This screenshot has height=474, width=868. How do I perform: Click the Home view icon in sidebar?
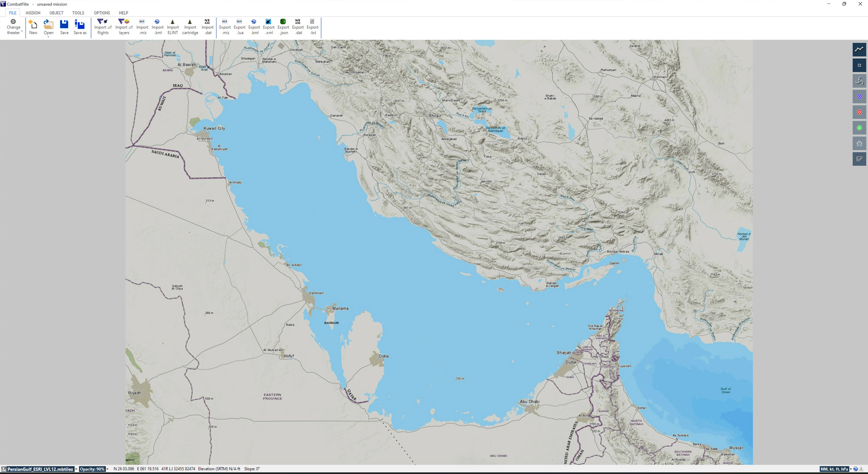pyautogui.click(x=859, y=143)
